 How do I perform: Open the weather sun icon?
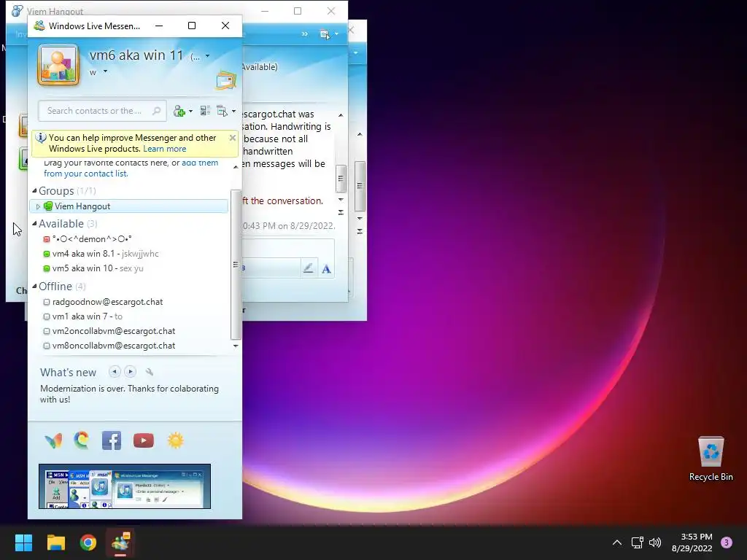tap(175, 440)
